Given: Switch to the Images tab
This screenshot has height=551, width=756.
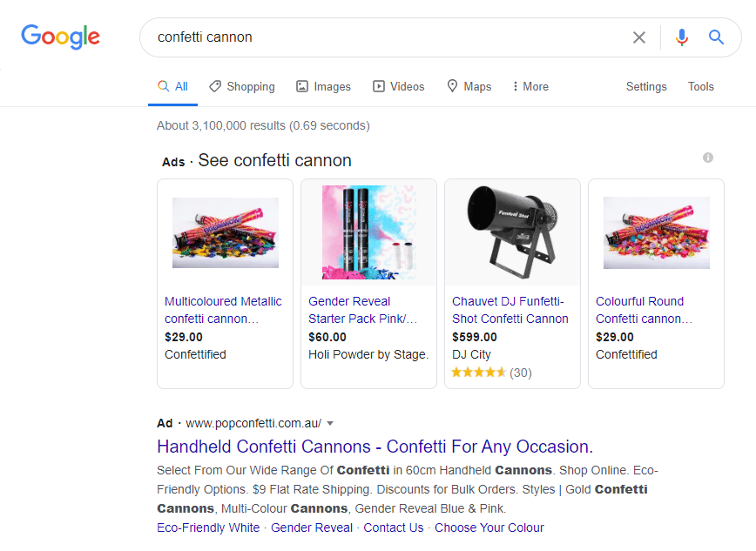Looking at the screenshot, I should point(323,87).
